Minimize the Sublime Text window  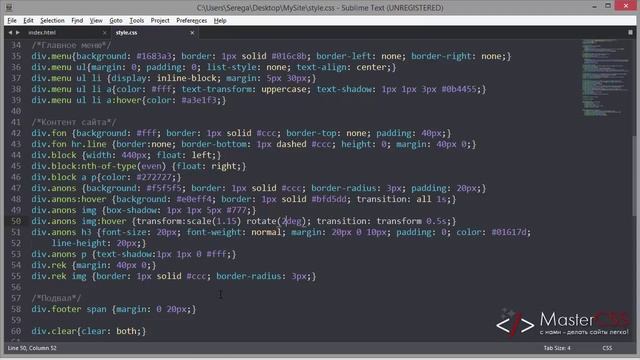click(x=594, y=7)
